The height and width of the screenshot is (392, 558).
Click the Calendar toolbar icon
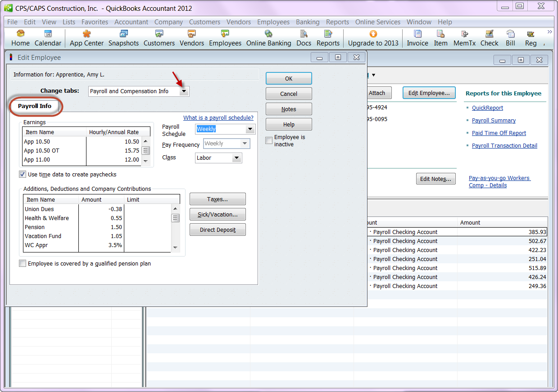point(48,38)
